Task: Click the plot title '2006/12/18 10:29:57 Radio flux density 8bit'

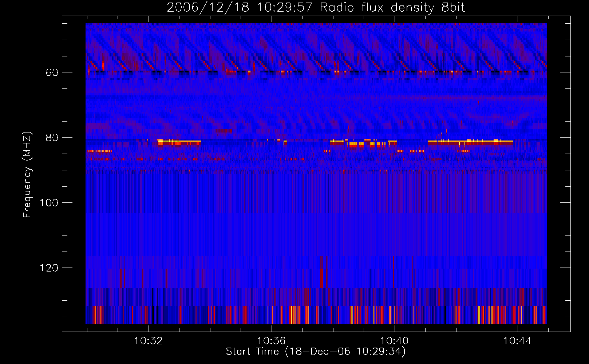Action: (x=316, y=8)
